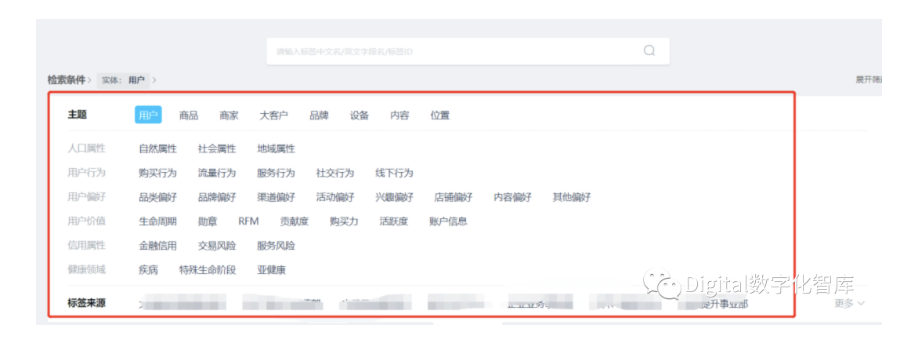
Task: Choose the 内容偏好 category
Action: [513, 197]
